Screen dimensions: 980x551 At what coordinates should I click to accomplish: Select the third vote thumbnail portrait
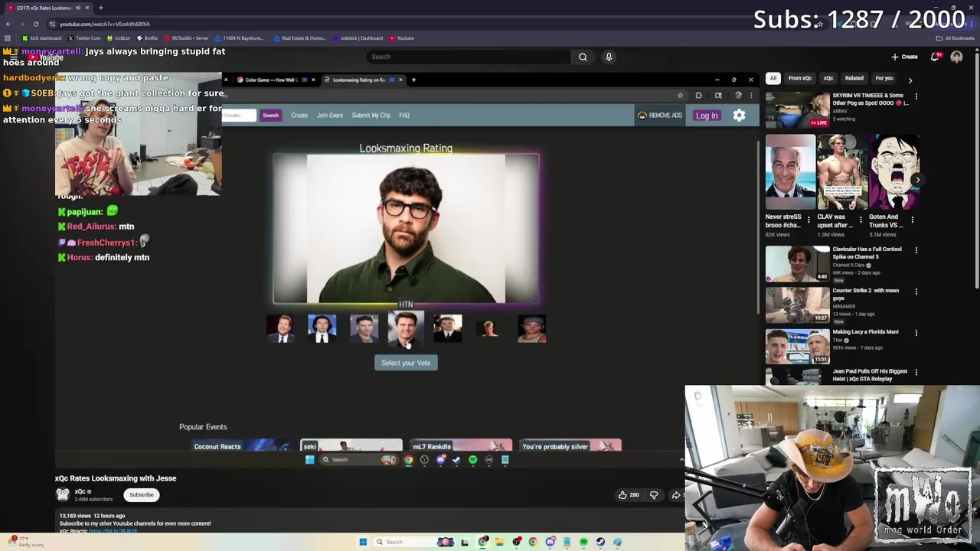[364, 328]
